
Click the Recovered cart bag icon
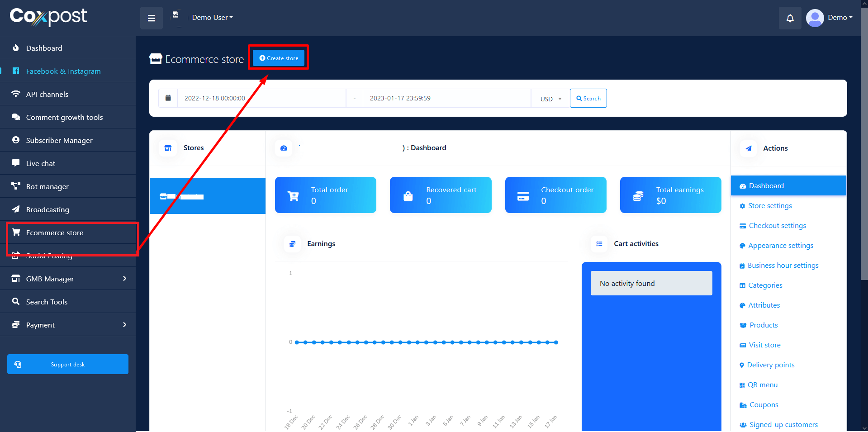(408, 196)
